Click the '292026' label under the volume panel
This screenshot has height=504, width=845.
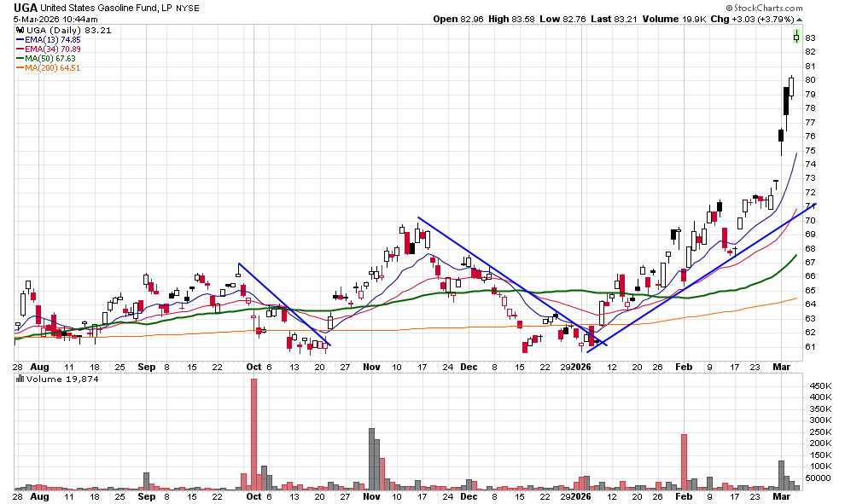click(575, 496)
